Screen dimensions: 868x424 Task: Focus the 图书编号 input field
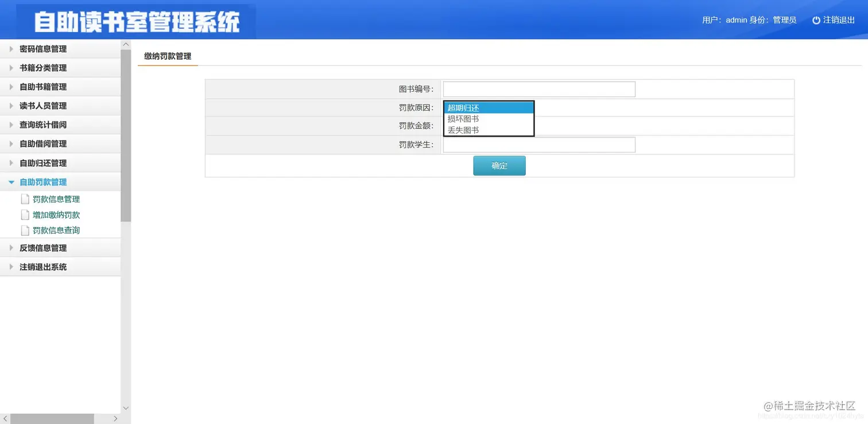(539, 89)
